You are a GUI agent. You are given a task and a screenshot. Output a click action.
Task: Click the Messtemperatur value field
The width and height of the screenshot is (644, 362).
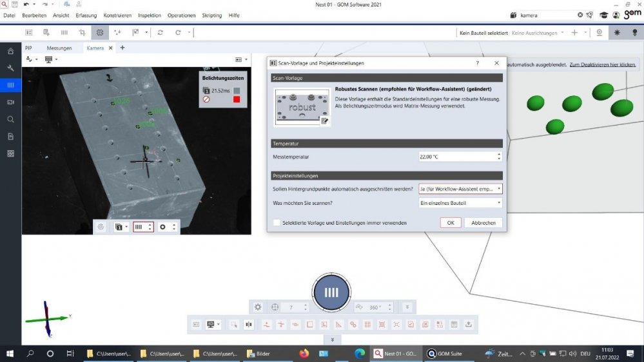(456, 157)
